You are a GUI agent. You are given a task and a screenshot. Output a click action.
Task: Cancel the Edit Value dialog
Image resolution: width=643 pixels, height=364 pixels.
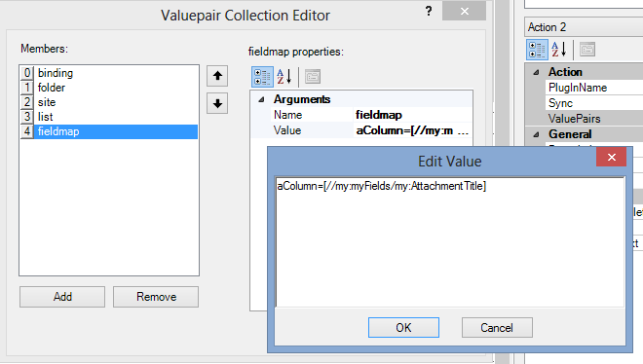[x=497, y=328]
